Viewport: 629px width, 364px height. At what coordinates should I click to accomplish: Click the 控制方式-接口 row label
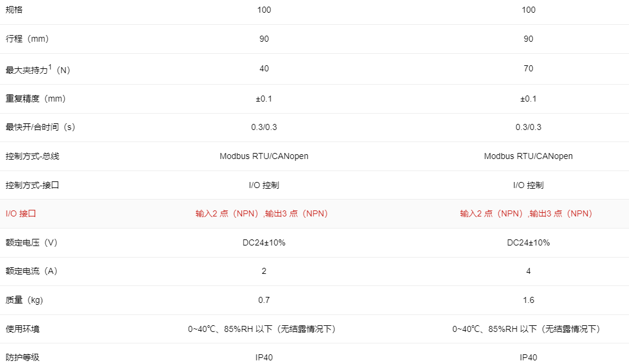click(x=32, y=185)
